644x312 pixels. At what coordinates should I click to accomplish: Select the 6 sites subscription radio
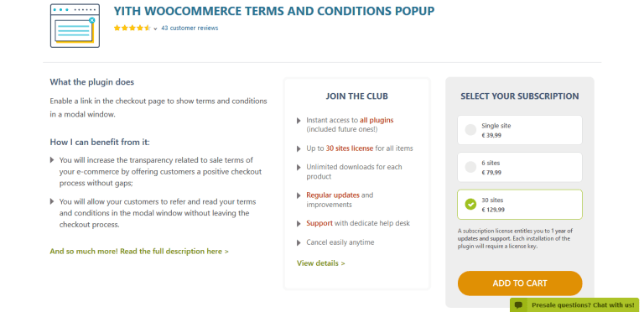[x=470, y=167]
